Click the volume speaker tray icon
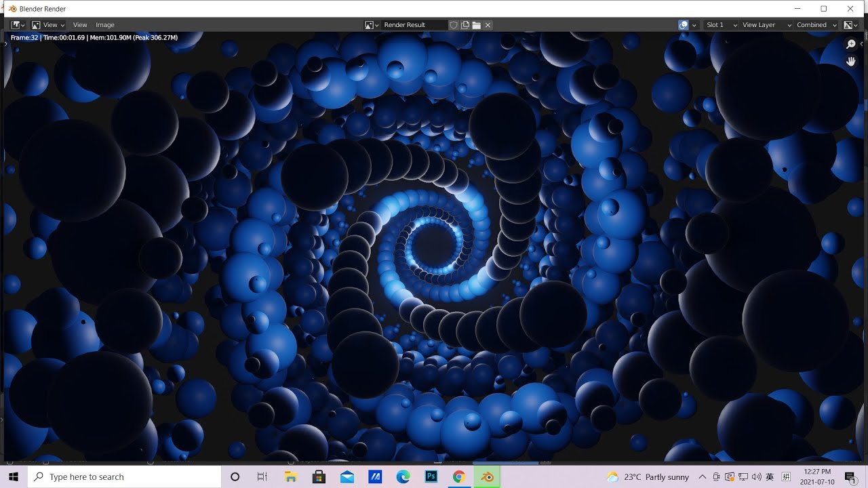This screenshot has width=868, height=488. click(757, 476)
